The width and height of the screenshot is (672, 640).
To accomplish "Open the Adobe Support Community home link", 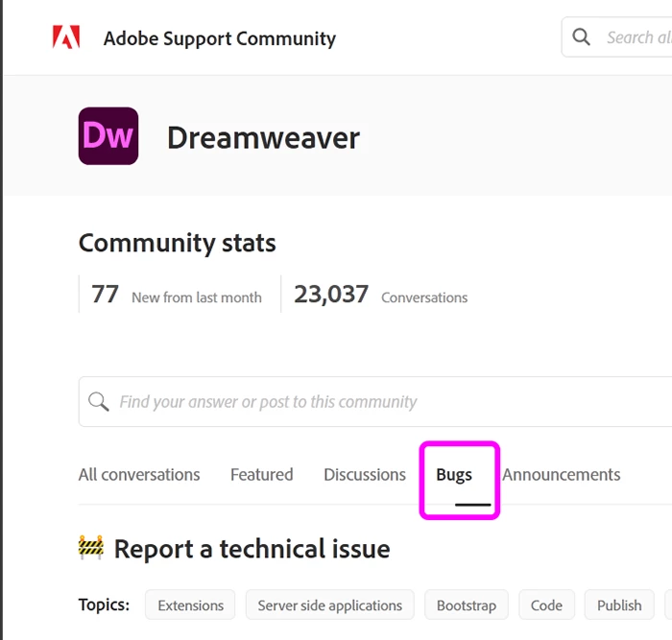I will click(220, 38).
